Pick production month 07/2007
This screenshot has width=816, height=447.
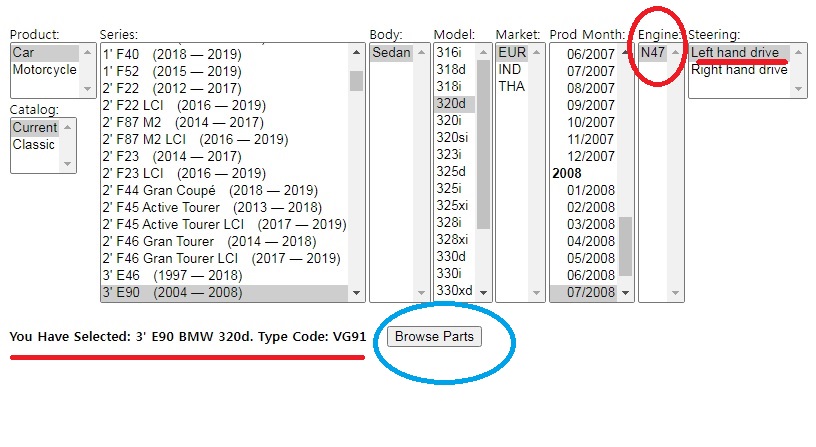pyautogui.click(x=584, y=71)
